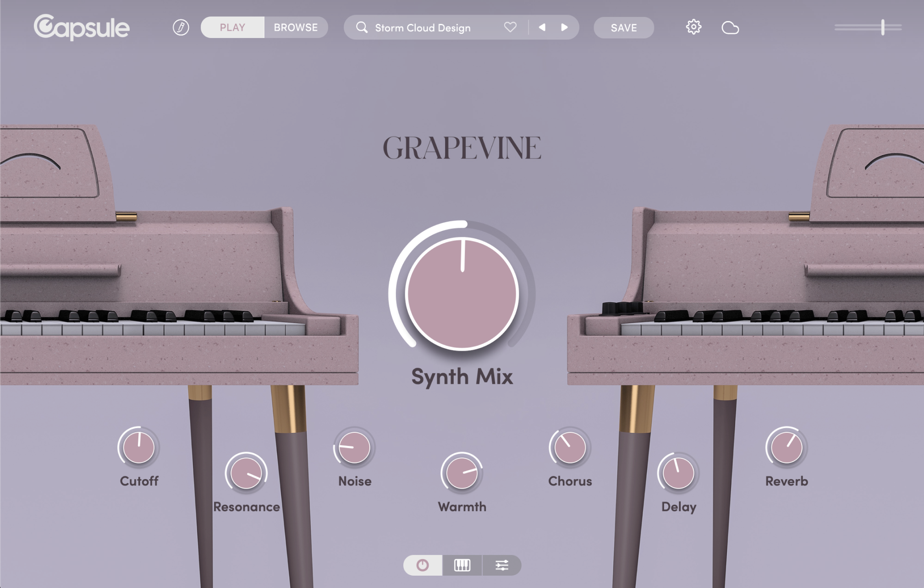Favorite the Storm Cloud Design preset via heart icon
924x588 pixels.
coord(510,27)
